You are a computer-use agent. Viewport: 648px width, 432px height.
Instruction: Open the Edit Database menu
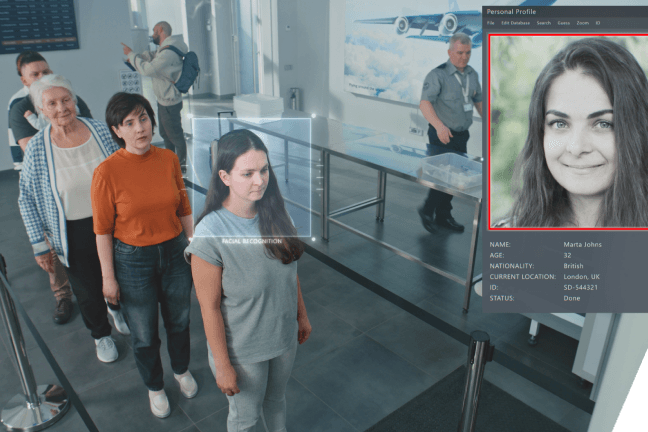coord(515,23)
